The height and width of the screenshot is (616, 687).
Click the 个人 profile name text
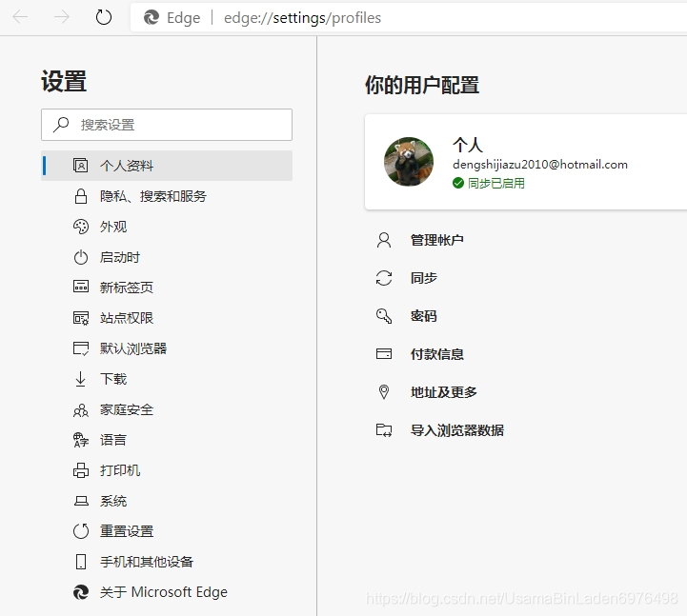click(468, 145)
